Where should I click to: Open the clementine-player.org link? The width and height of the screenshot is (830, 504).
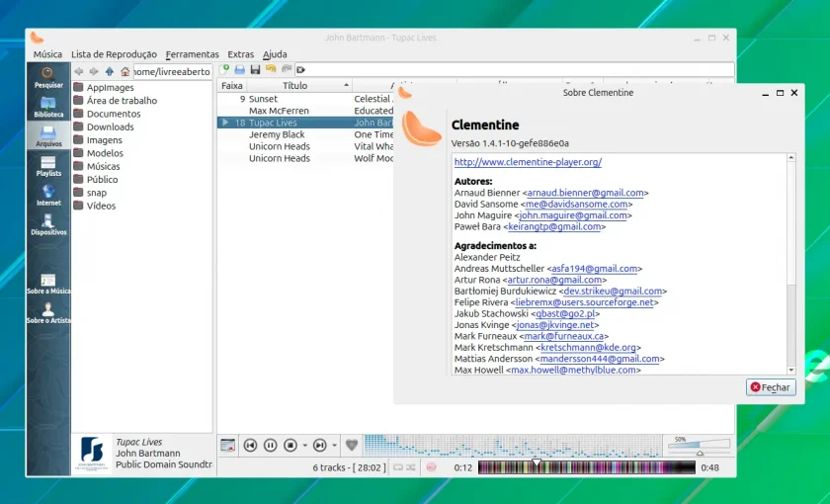(x=528, y=162)
